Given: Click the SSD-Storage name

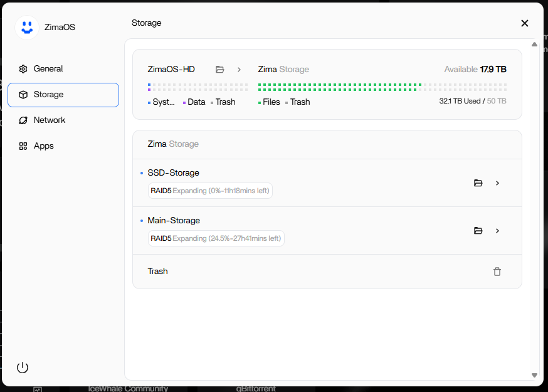Looking at the screenshot, I should (173, 172).
